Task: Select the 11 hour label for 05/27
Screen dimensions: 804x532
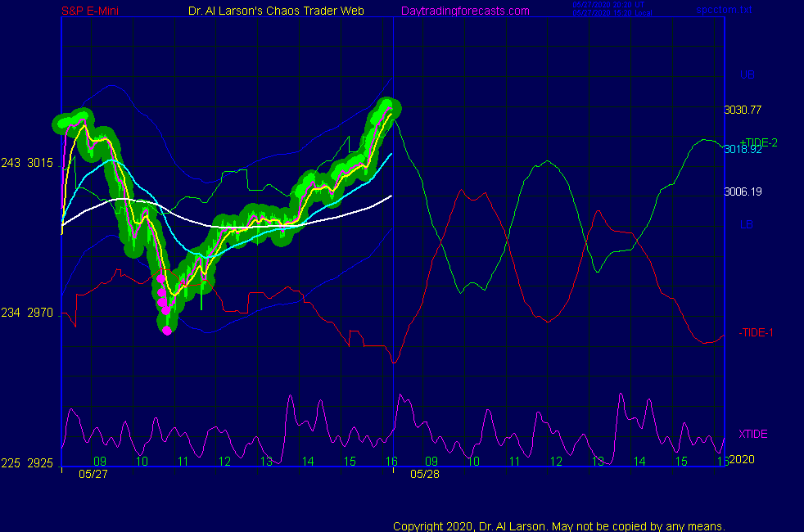Action: [183, 462]
